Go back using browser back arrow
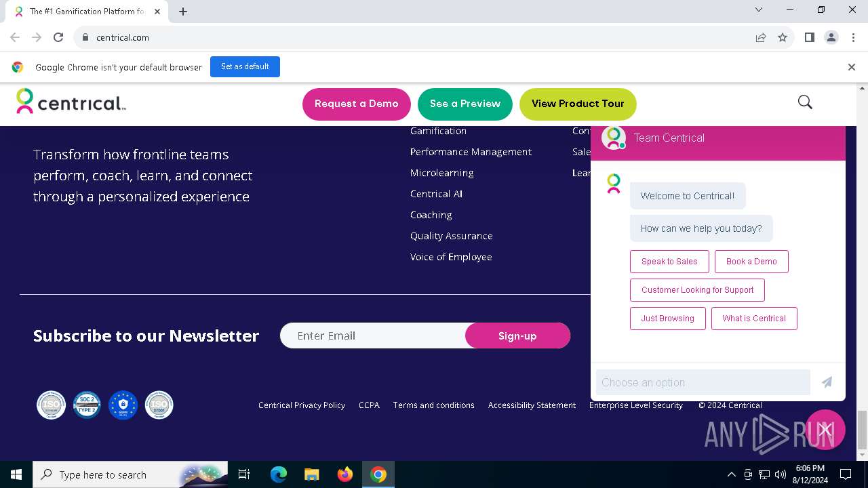This screenshot has height=488, width=868. [15, 38]
